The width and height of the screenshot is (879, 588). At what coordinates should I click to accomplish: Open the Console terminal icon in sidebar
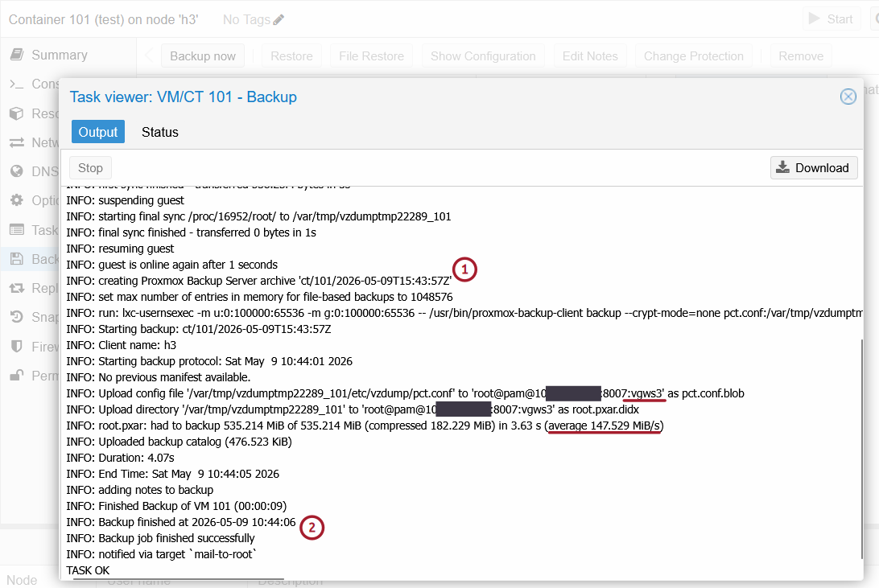(17, 84)
